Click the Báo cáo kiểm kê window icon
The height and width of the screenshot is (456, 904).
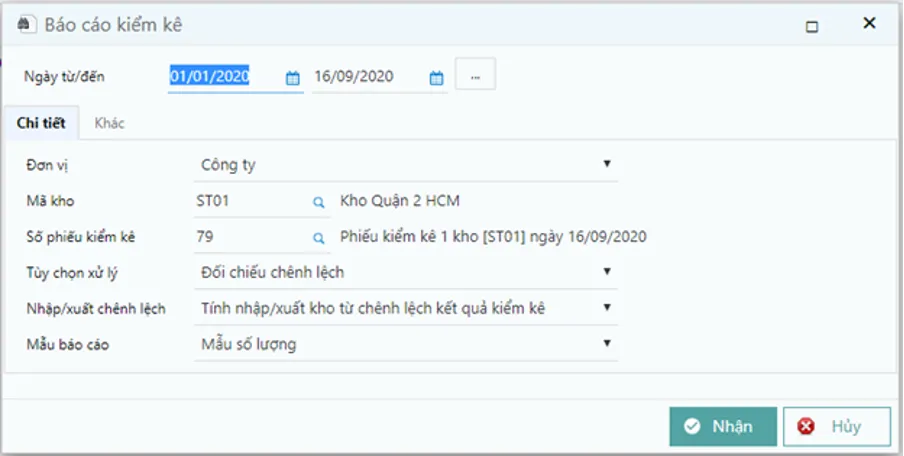point(25,25)
